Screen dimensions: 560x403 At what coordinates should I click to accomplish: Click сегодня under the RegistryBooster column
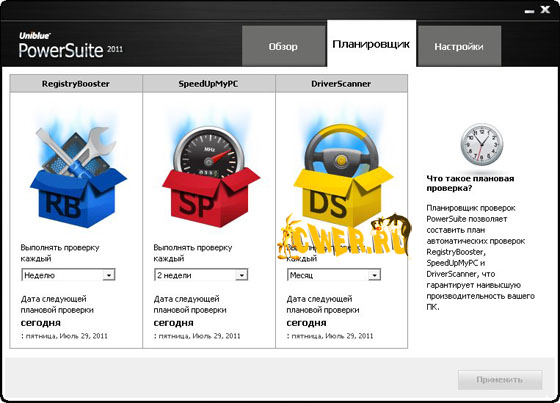pos(40,323)
